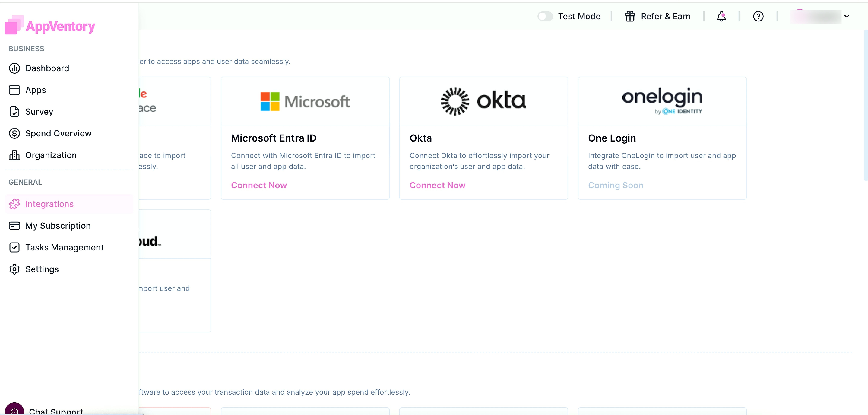Click the One Login card title
Image resolution: width=868 pixels, height=415 pixels.
pos(612,138)
